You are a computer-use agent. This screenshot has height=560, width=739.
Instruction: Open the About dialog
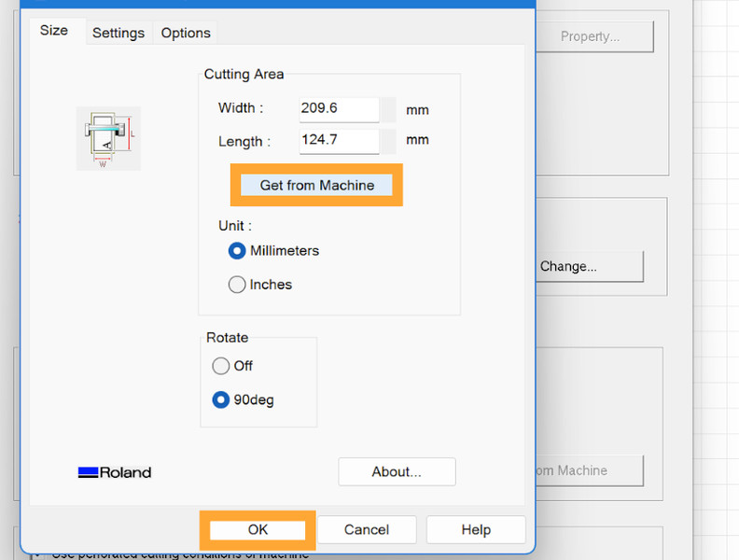tap(397, 471)
